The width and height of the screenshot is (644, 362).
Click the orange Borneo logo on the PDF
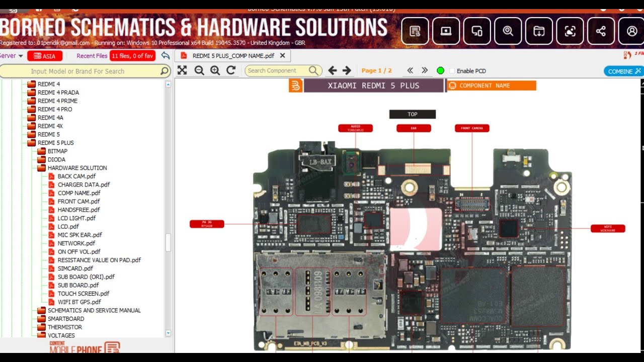click(x=295, y=85)
